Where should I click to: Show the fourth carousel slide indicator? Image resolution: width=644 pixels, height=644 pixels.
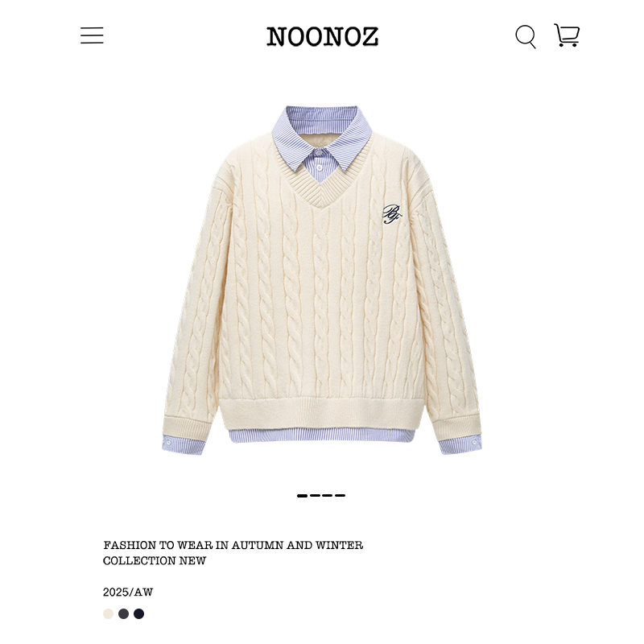coord(340,496)
